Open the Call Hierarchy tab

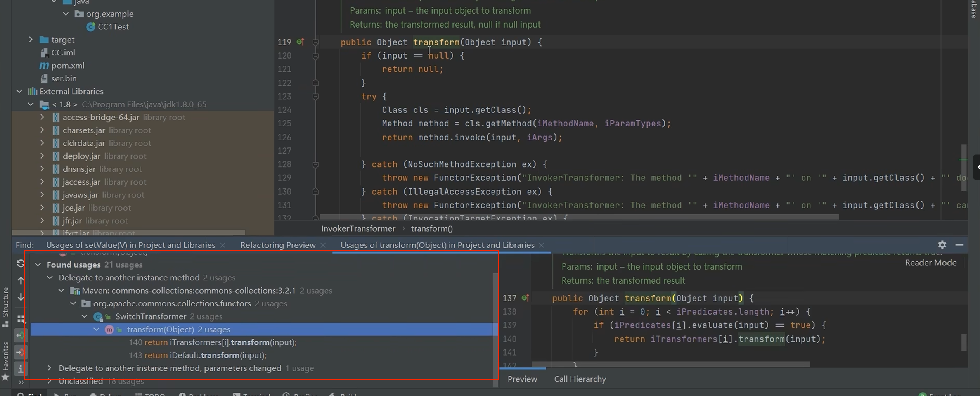pyautogui.click(x=580, y=379)
